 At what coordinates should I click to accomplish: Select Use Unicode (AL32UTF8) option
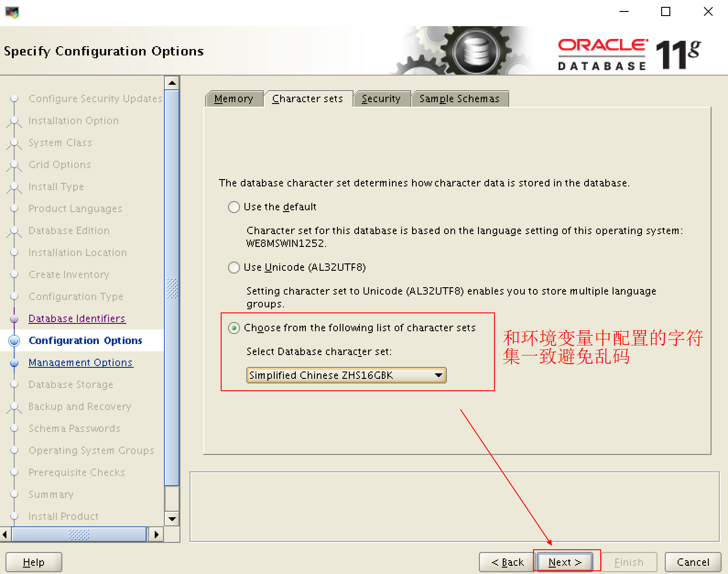234,268
